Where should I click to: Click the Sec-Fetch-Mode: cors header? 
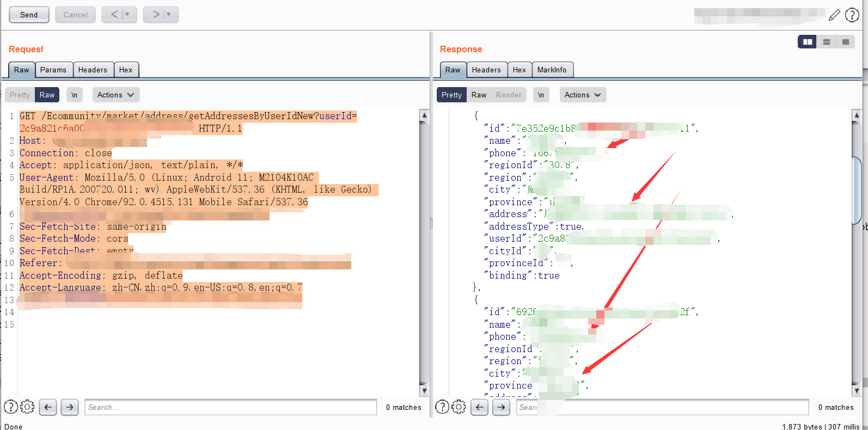point(74,238)
